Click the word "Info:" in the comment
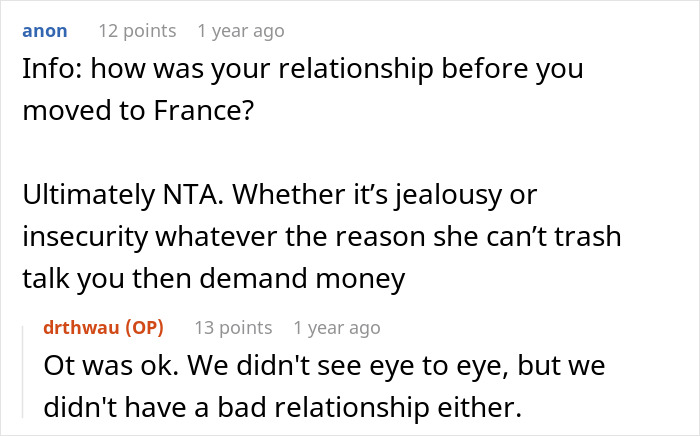700x436 pixels. point(48,72)
